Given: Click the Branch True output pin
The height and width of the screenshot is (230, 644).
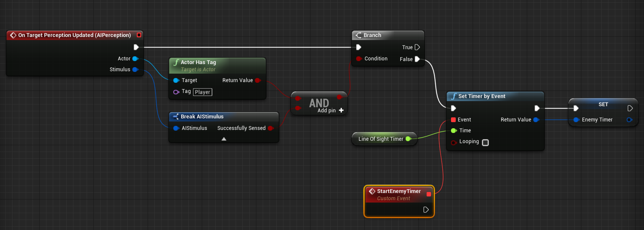Looking at the screenshot, I should 417,47.
